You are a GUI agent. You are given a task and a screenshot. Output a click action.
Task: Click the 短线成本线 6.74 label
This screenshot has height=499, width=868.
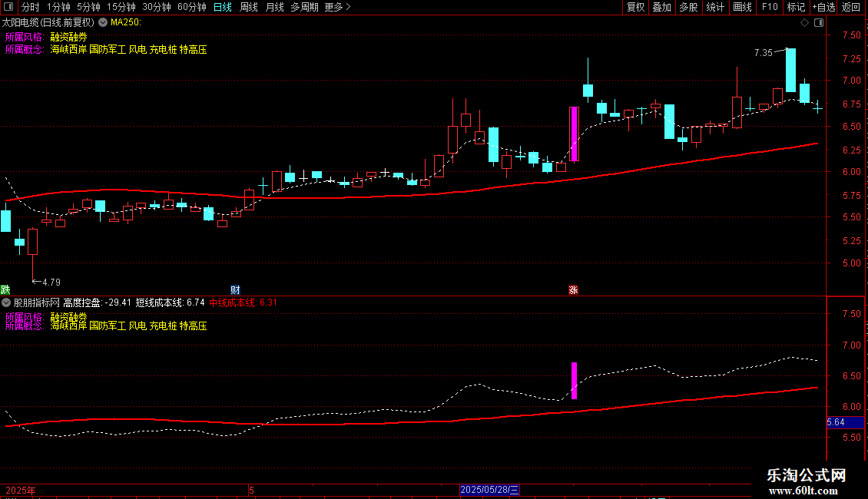(x=170, y=302)
